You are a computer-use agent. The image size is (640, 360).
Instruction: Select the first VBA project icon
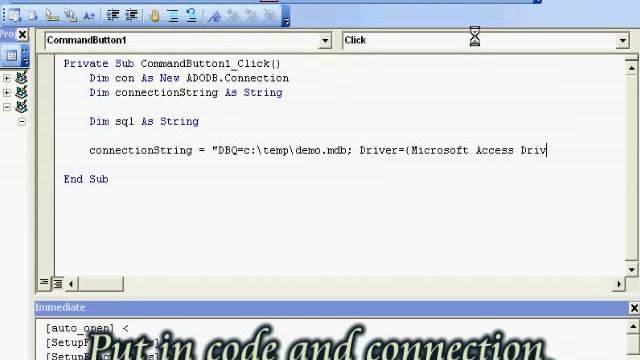(x=21, y=78)
